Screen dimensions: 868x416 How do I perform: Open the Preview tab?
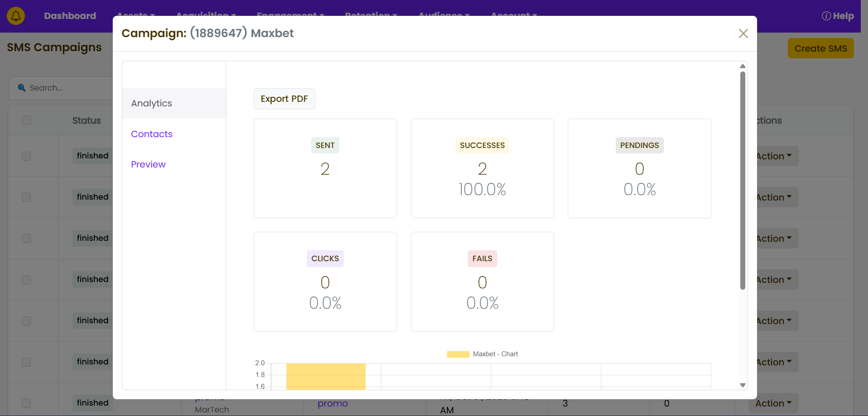(x=148, y=164)
